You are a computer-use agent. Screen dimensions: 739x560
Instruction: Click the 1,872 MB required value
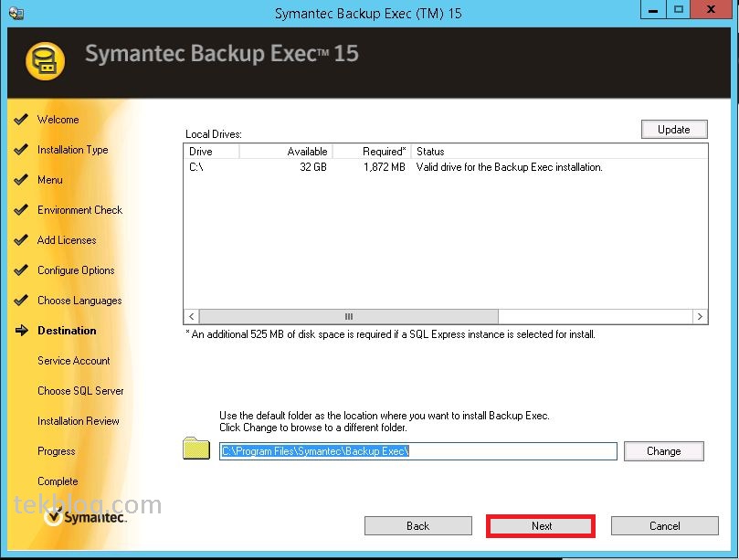pyautogui.click(x=384, y=167)
